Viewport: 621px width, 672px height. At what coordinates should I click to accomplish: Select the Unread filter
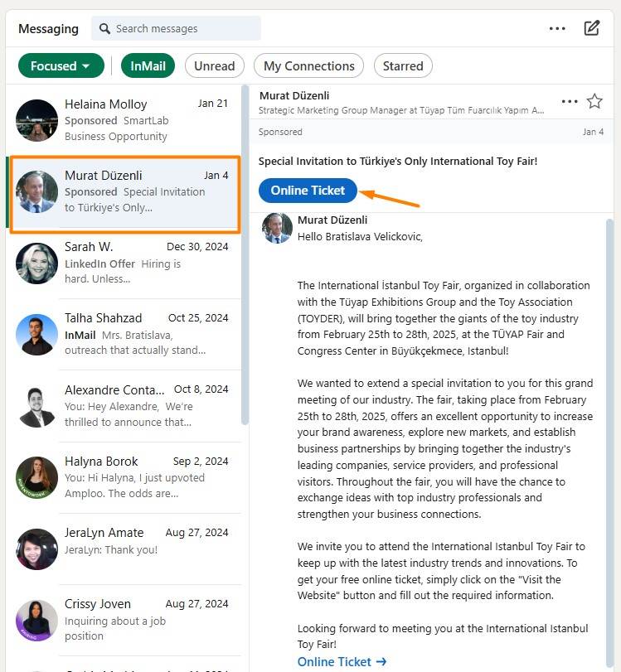tap(215, 65)
